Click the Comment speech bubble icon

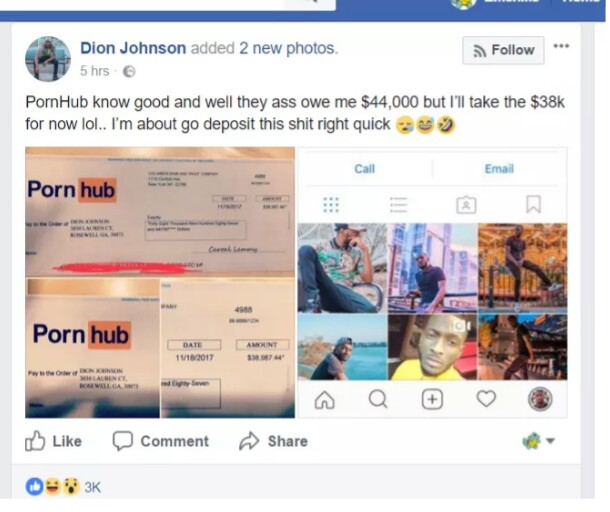[123, 441]
